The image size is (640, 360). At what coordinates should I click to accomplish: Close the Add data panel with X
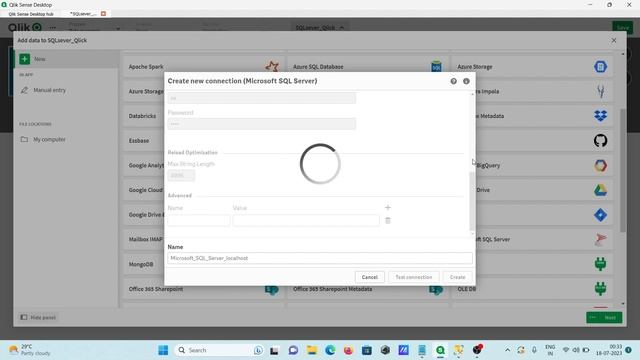614,40
